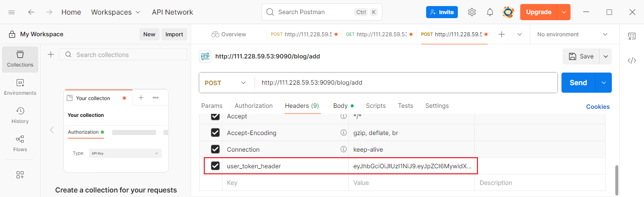Click the Search collections field
The image size is (644, 197).
coord(123,54)
